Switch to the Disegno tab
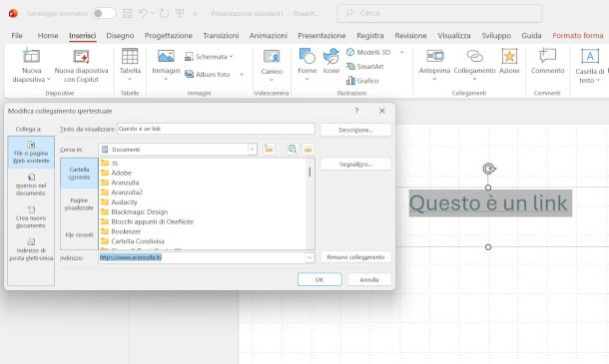The height and width of the screenshot is (364, 609). coord(120,36)
